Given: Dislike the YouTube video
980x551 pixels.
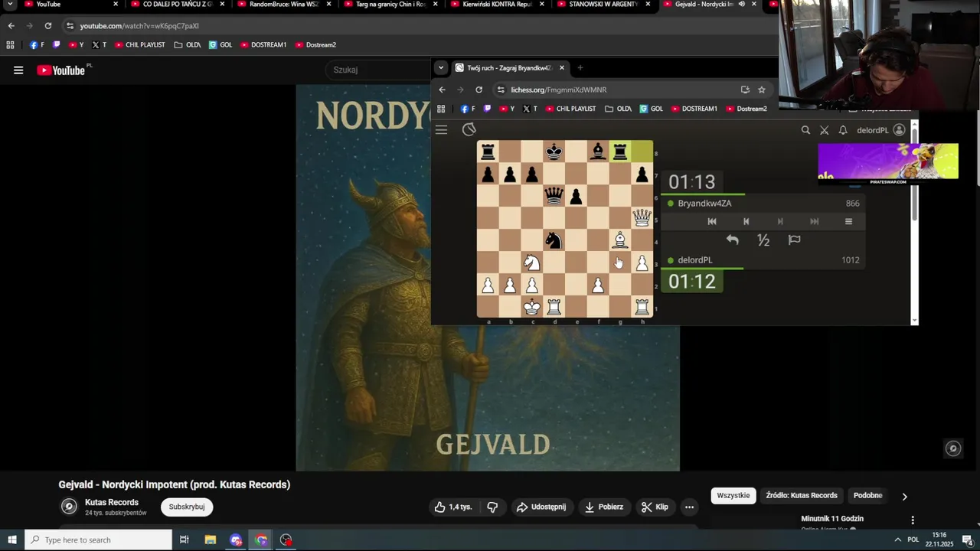Looking at the screenshot, I should 492,507.
